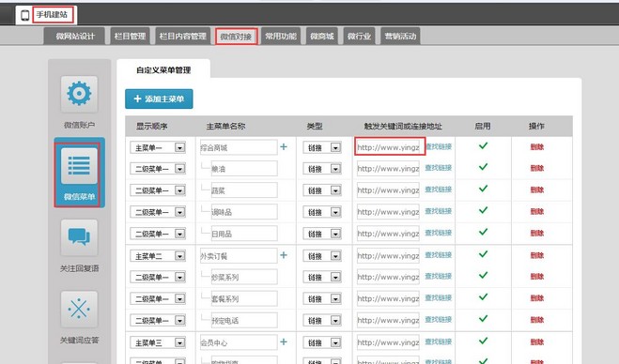
Task: Toggle the enabled checkmark for 蔬菜 row
Action: (483, 189)
